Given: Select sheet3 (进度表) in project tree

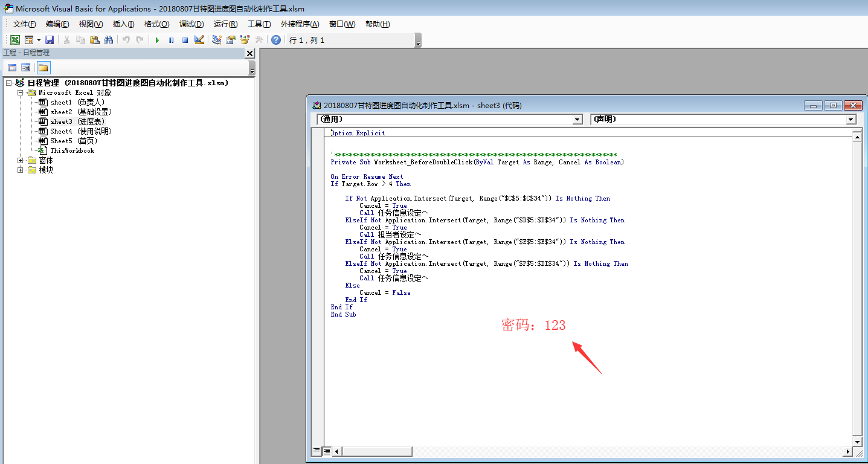Looking at the screenshot, I should [x=77, y=121].
